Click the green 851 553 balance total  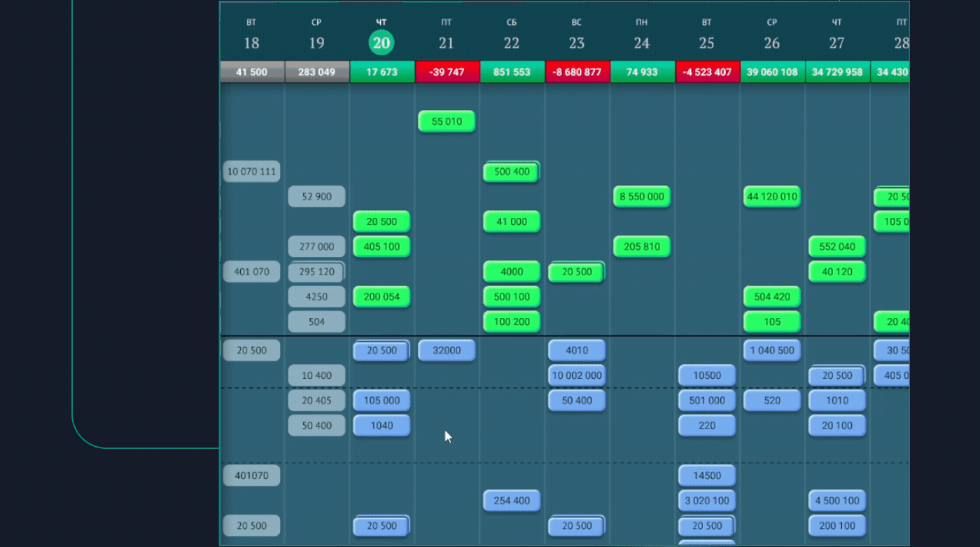click(512, 72)
